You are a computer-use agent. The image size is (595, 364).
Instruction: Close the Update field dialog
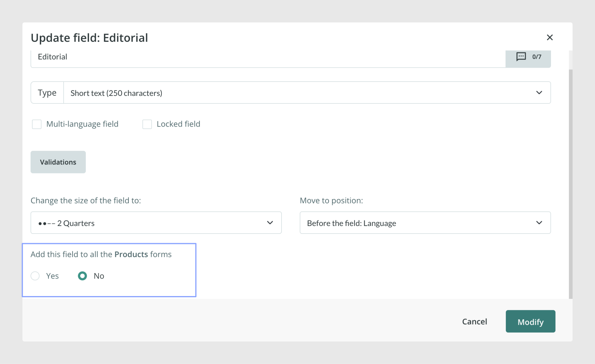point(549,37)
